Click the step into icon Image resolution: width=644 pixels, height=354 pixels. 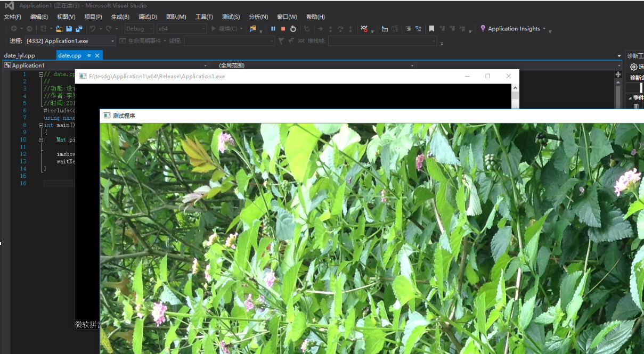point(330,29)
